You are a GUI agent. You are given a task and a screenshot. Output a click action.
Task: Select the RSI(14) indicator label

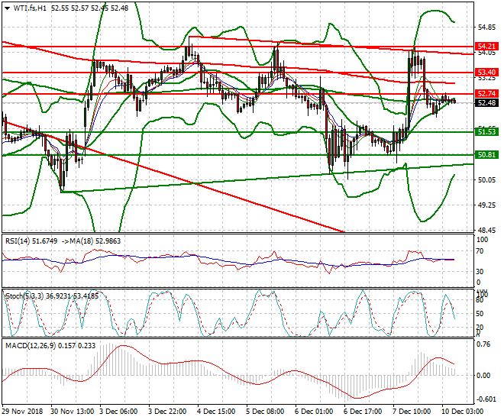coord(31,241)
